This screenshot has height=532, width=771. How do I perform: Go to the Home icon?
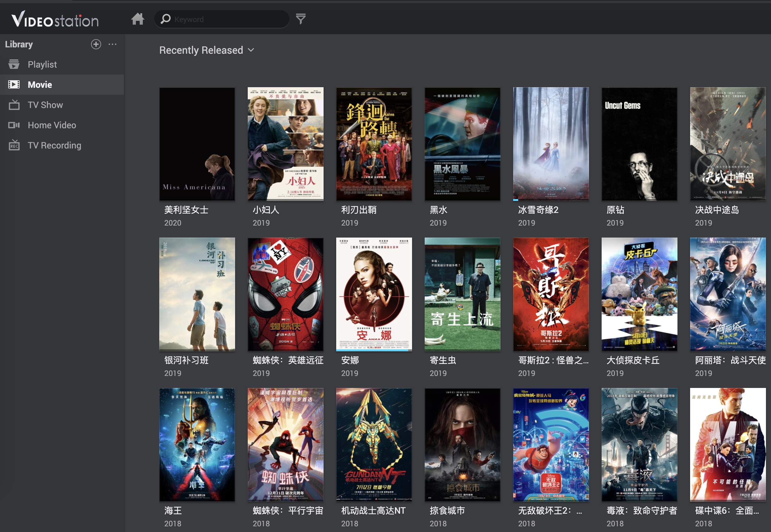pos(137,19)
